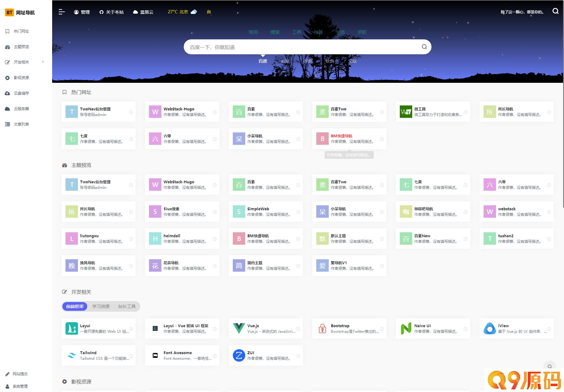Viewport: 564px width, 392px height.
Task: Open the 默认主题 card
Action: click(349, 238)
